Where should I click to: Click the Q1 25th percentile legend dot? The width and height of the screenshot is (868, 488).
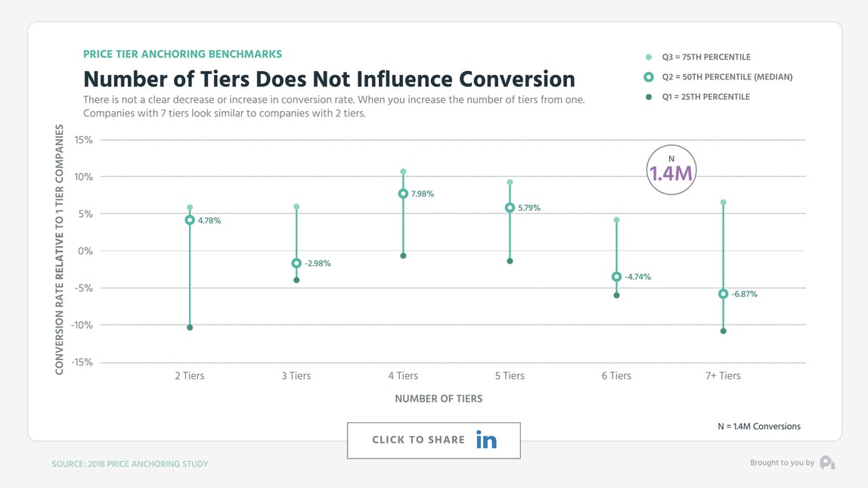pos(646,96)
